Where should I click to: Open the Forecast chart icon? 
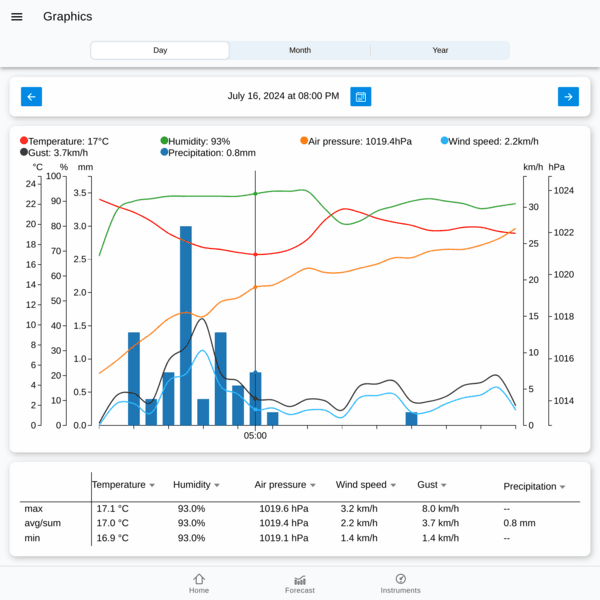pos(300,580)
